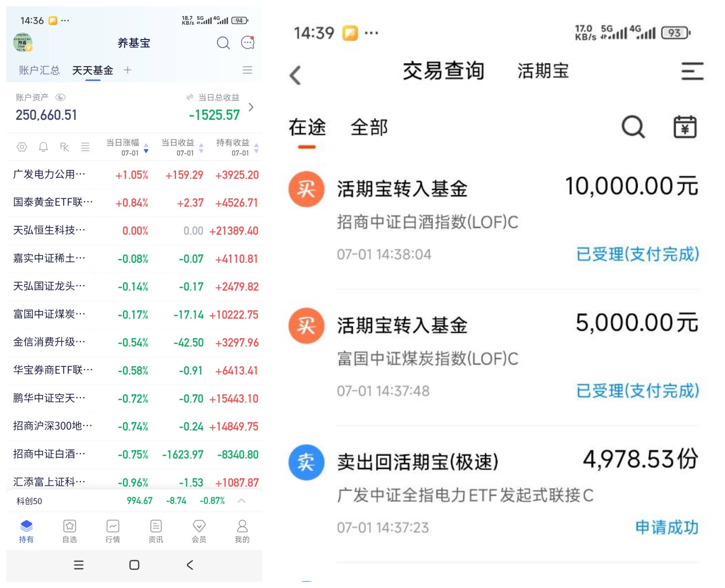Go to 持有 bottom tab
This screenshot has width=725, height=588.
(27, 531)
